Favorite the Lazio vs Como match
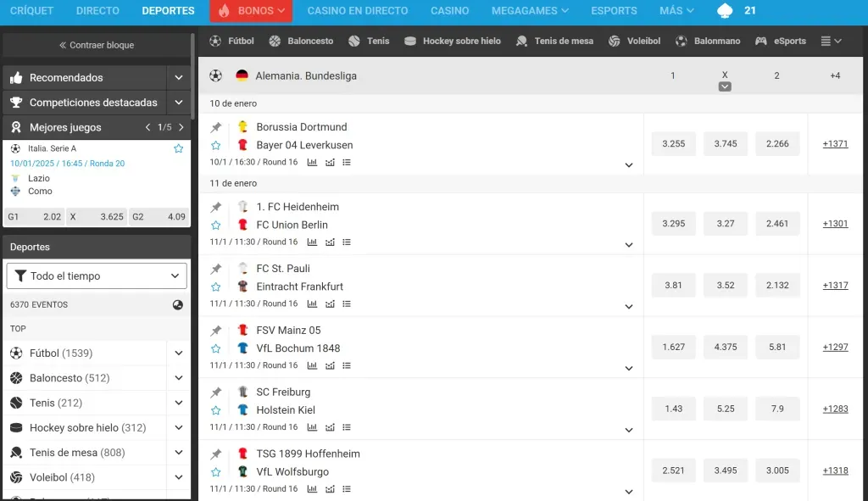 click(x=178, y=148)
